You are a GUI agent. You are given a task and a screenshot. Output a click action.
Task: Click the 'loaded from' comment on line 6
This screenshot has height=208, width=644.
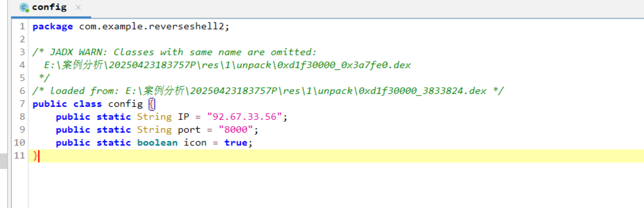[x=268, y=91]
